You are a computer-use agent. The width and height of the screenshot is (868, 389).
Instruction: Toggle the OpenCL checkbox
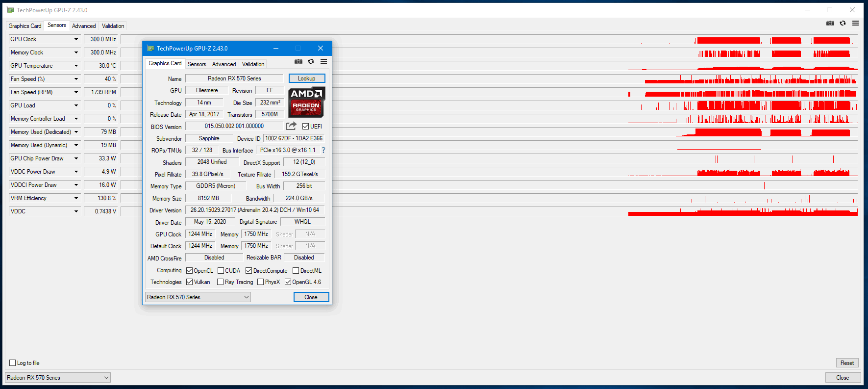coord(189,271)
